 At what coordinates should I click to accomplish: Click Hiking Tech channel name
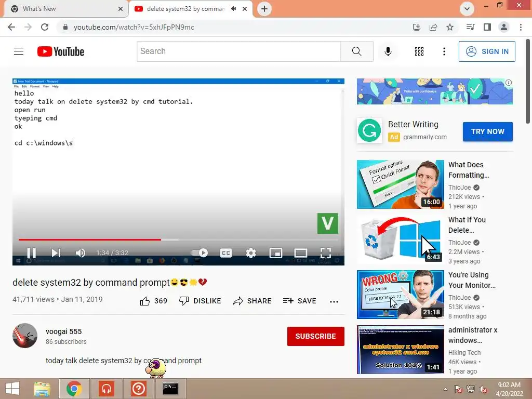click(x=464, y=353)
